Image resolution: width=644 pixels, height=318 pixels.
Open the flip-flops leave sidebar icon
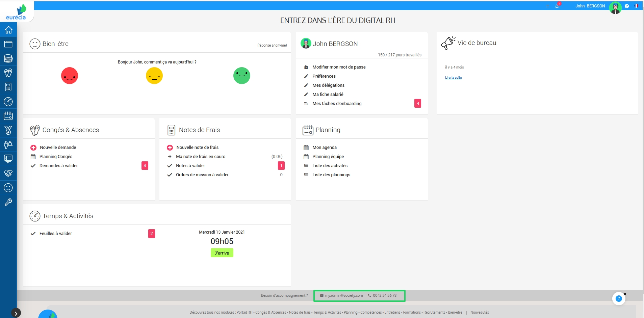click(8, 73)
